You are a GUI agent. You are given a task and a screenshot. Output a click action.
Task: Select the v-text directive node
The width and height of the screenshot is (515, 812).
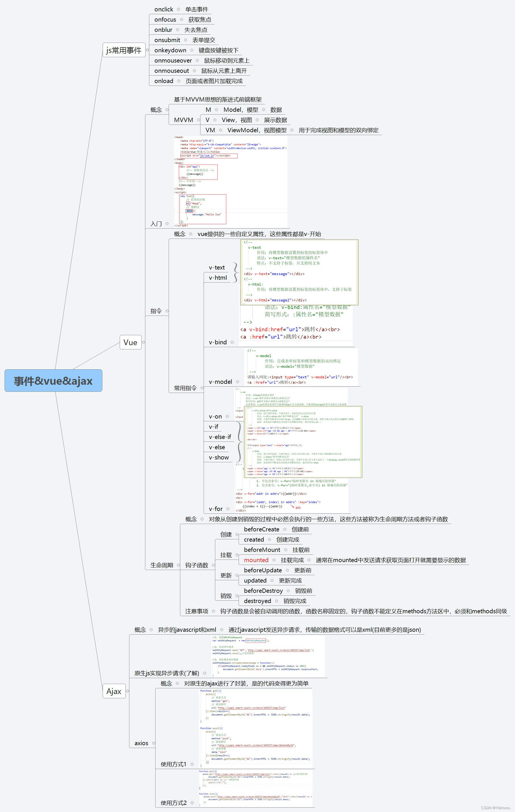coord(216,268)
